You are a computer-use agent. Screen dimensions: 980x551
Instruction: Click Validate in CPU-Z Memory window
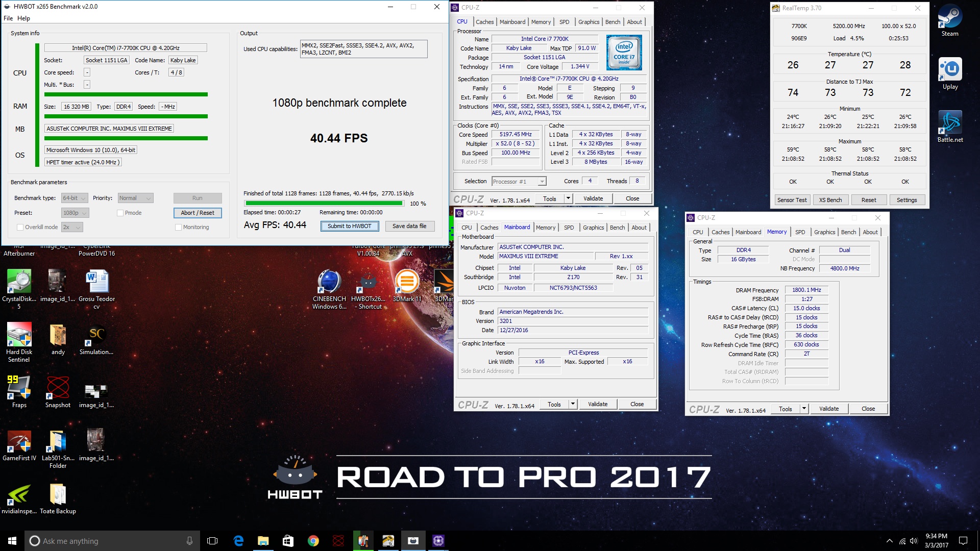pyautogui.click(x=829, y=409)
